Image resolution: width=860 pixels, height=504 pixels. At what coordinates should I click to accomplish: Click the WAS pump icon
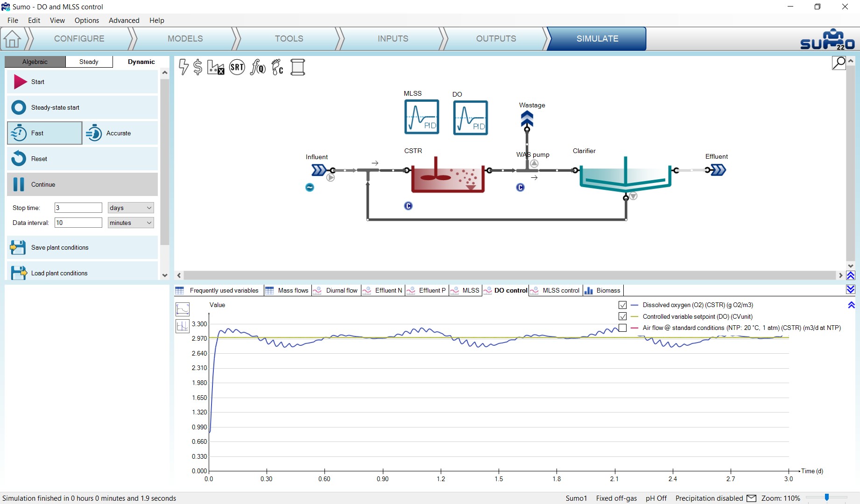point(534,164)
